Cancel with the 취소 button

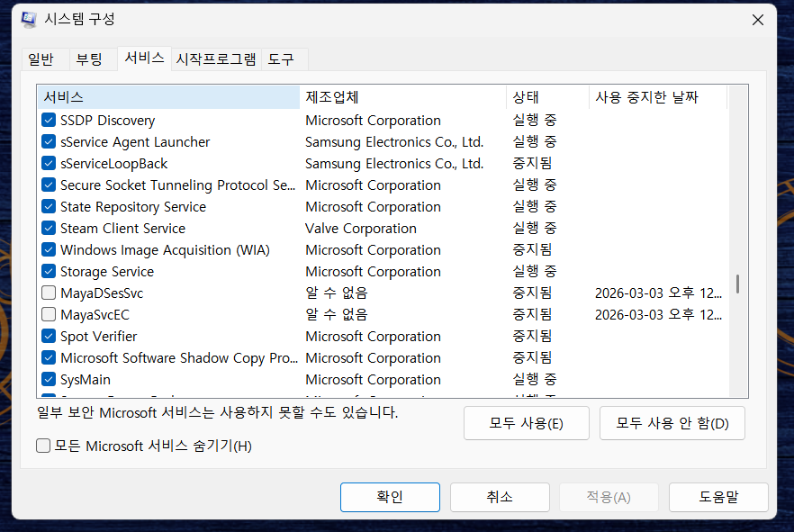tap(500, 497)
